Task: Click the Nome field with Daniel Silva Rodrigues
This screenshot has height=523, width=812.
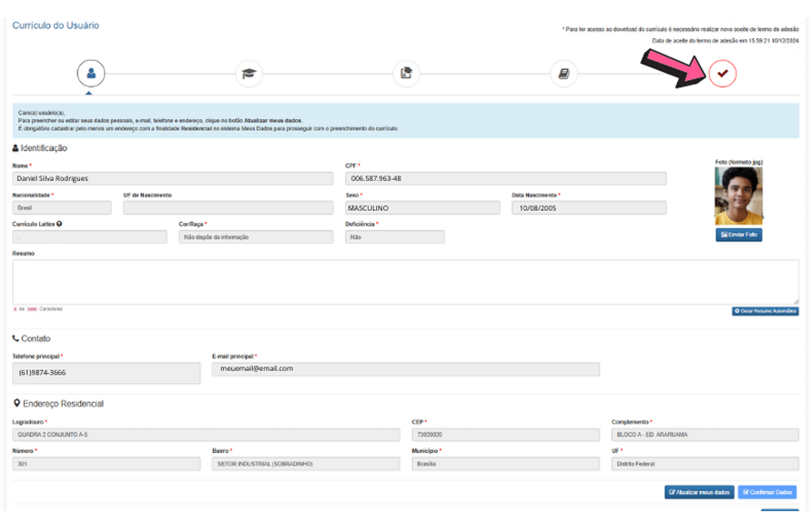Action: pyautogui.click(x=173, y=178)
